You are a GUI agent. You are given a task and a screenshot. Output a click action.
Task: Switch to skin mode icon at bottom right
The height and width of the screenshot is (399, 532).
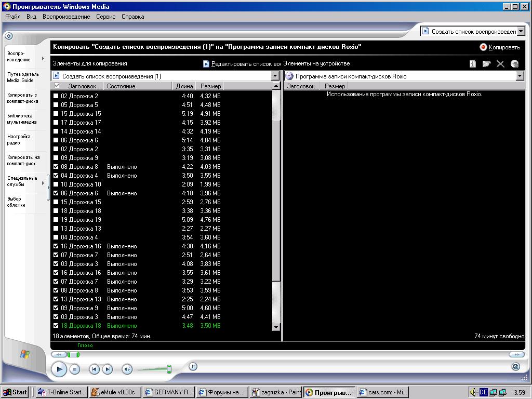point(516,366)
